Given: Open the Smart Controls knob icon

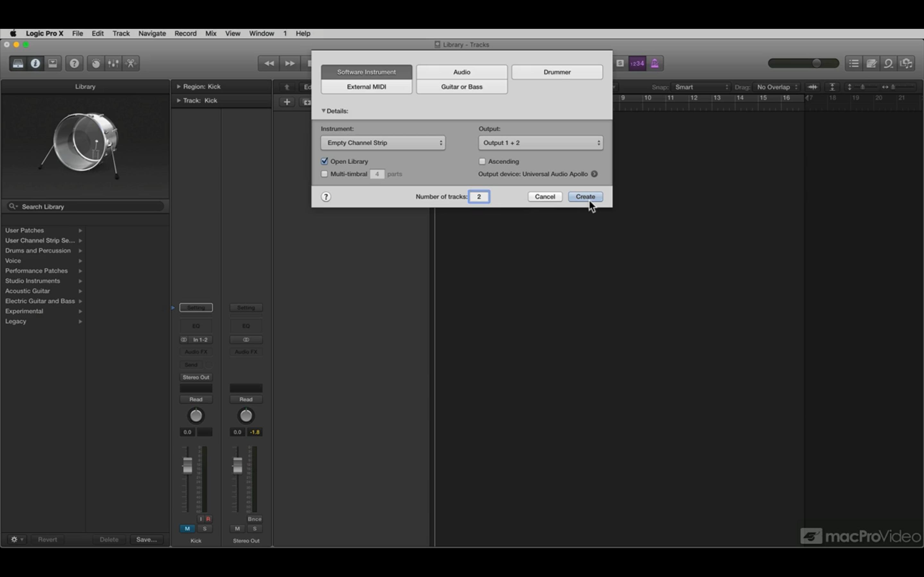Looking at the screenshot, I should click(96, 63).
